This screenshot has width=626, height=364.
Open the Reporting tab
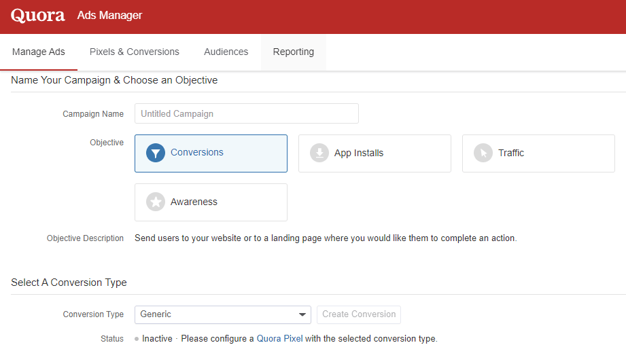(x=294, y=52)
